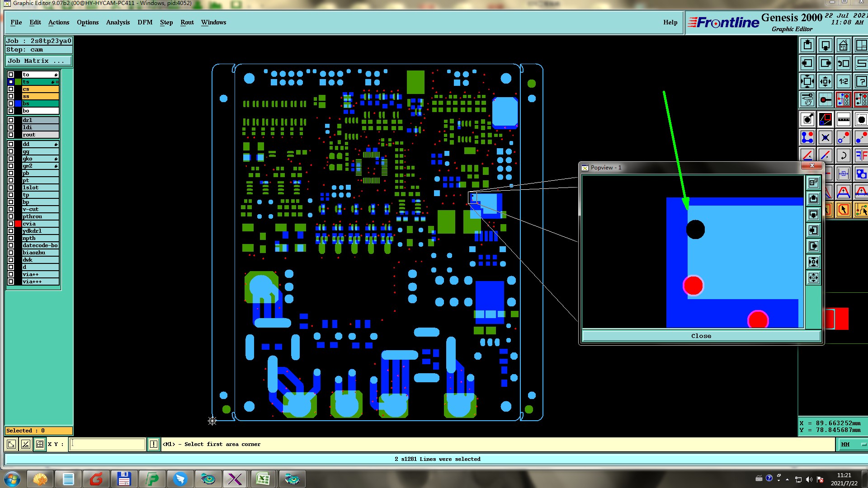
Task: Select the help question mark icon
Action: [x=861, y=81]
